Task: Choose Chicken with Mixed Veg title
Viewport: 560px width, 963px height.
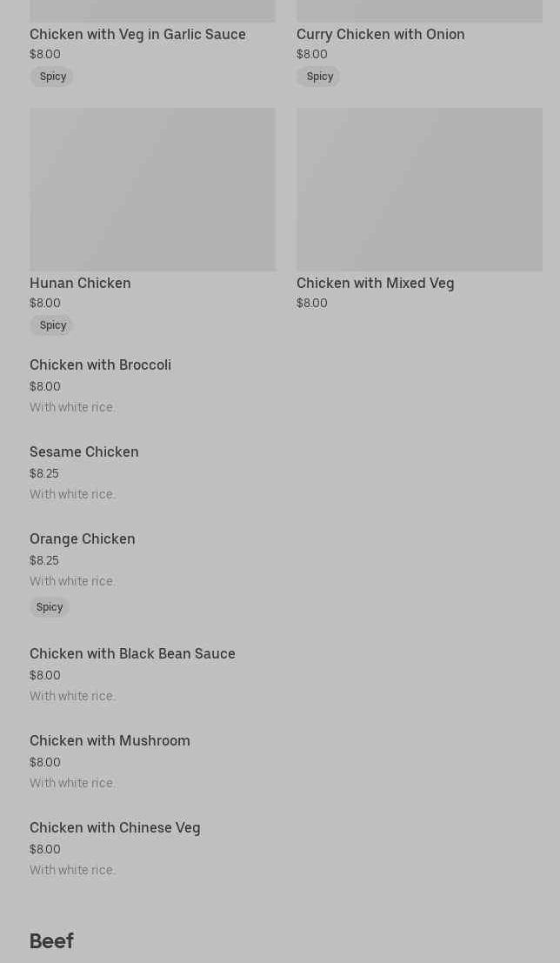Action: (x=375, y=283)
